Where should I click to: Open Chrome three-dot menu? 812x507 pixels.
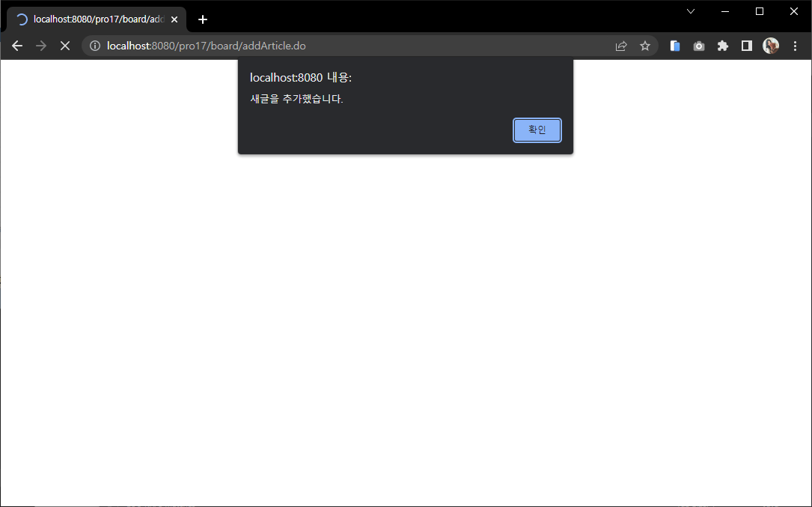click(x=795, y=46)
